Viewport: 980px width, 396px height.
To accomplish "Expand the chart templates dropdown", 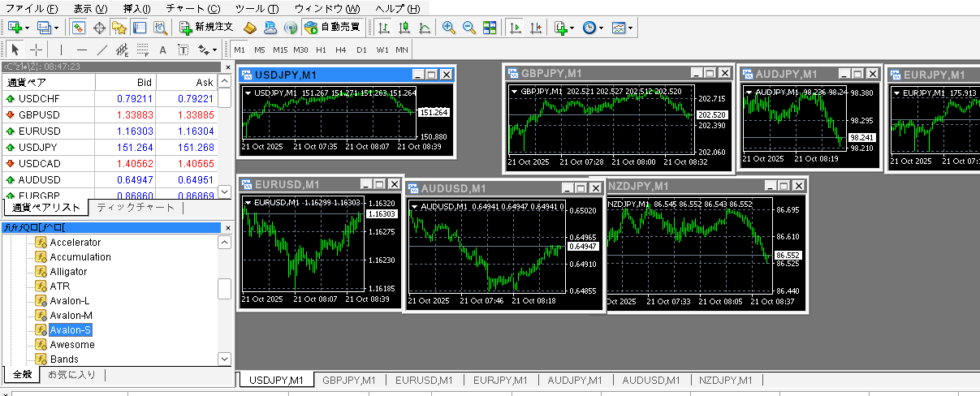I will 630,28.
